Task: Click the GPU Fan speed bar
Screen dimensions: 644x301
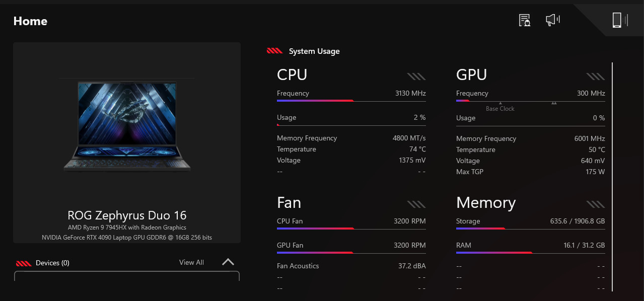Action: [x=351, y=253]
